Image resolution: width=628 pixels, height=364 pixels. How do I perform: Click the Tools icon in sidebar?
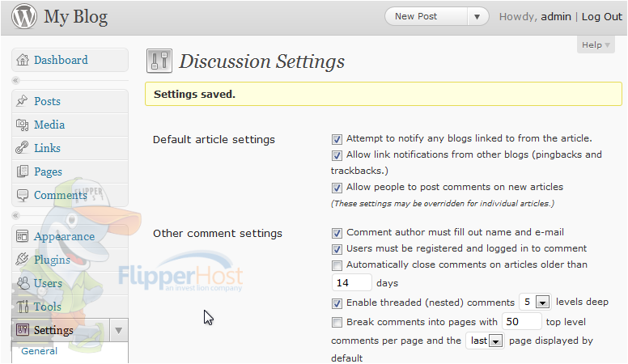point(23,307)
